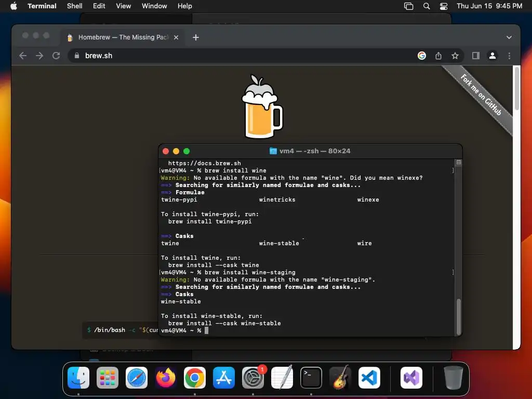Click 'brew install twine-pypi' line
532x399 pixels.
pos(210,221)
